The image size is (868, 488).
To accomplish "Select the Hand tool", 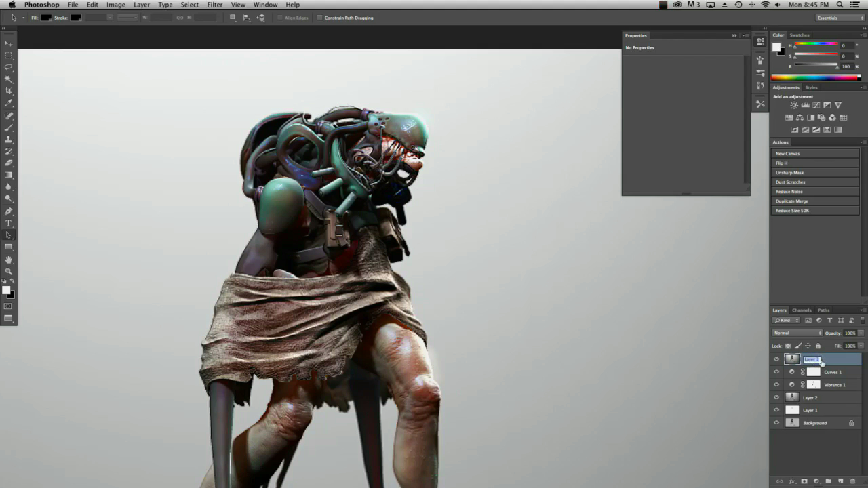I will coord(9,260).
